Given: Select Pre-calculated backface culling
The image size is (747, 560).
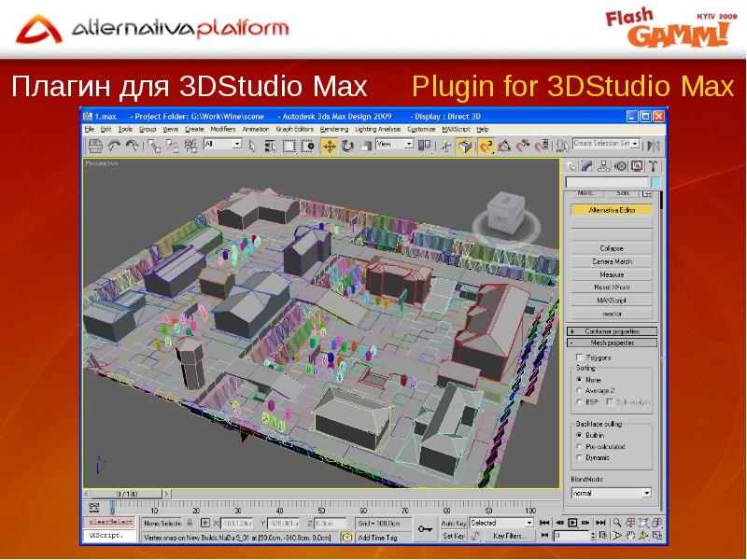Looking at the screenshot, I should (x=579, y=446).
